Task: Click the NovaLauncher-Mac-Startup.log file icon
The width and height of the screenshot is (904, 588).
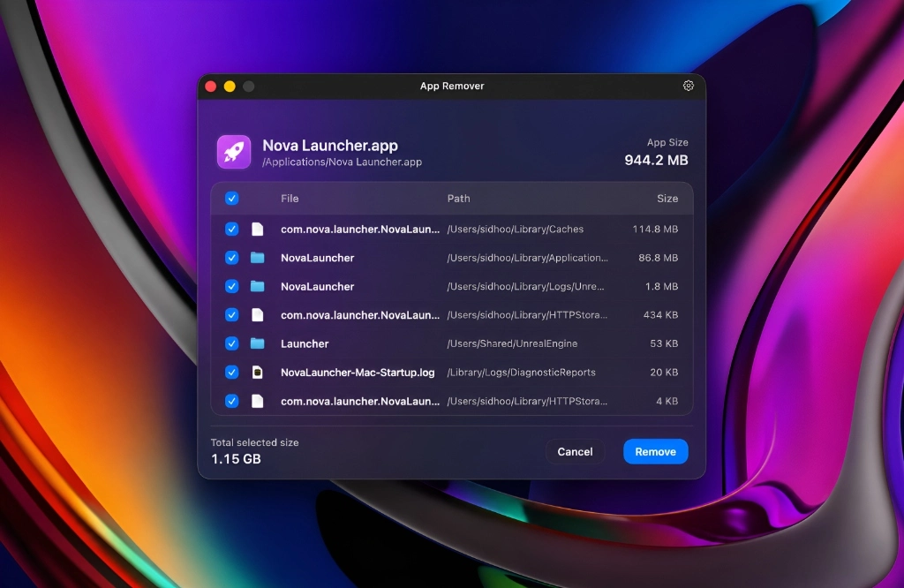Action: tap(257, 373)
